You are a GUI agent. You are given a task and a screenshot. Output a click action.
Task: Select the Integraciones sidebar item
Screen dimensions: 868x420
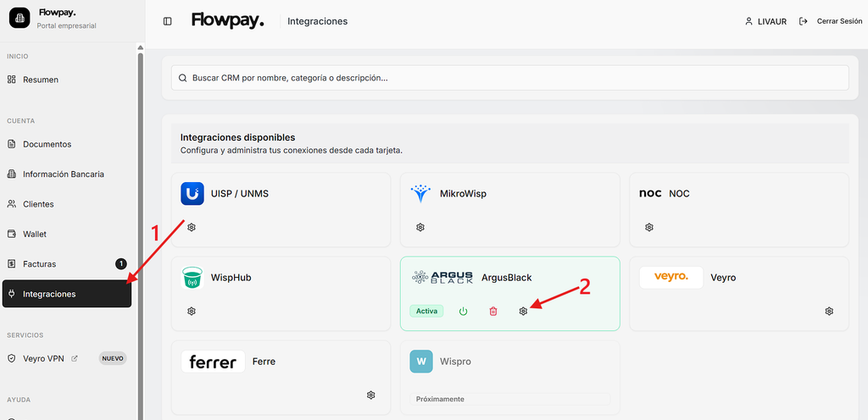point(67,294)
